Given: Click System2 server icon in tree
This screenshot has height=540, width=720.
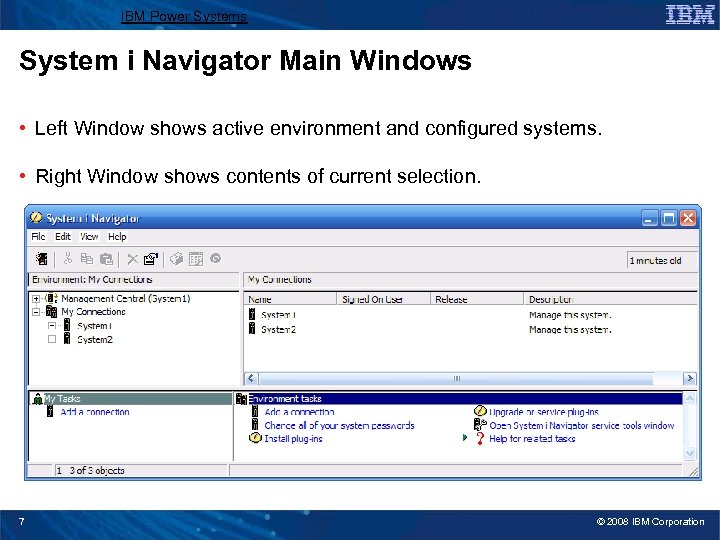Looking at the screenshot, I should click(67, 339).
